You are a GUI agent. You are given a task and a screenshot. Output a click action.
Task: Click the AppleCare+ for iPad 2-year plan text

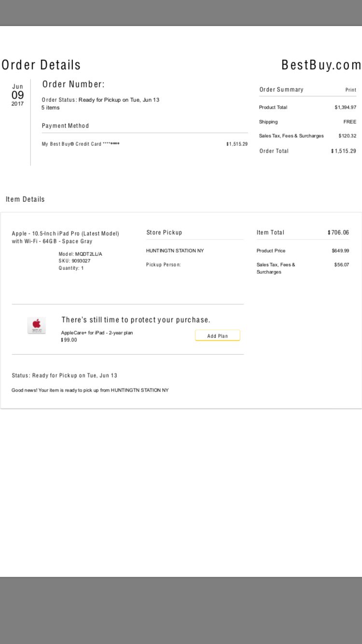[97, 333]
